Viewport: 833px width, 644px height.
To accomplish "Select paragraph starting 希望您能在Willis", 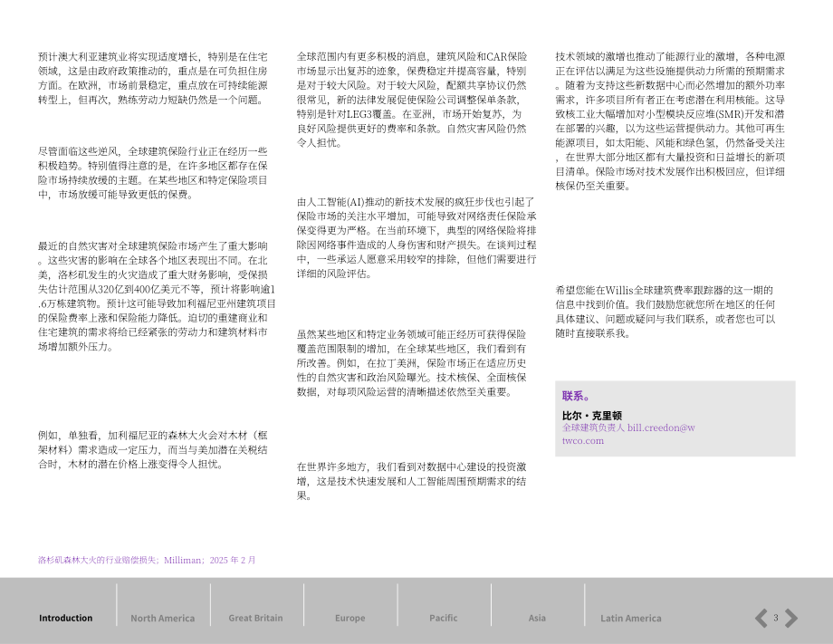I will (x=665, y=312).
